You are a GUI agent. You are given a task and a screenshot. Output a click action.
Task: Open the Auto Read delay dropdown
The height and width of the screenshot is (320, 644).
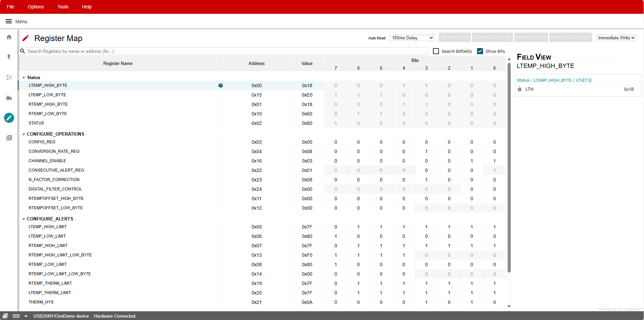[412, 38]
